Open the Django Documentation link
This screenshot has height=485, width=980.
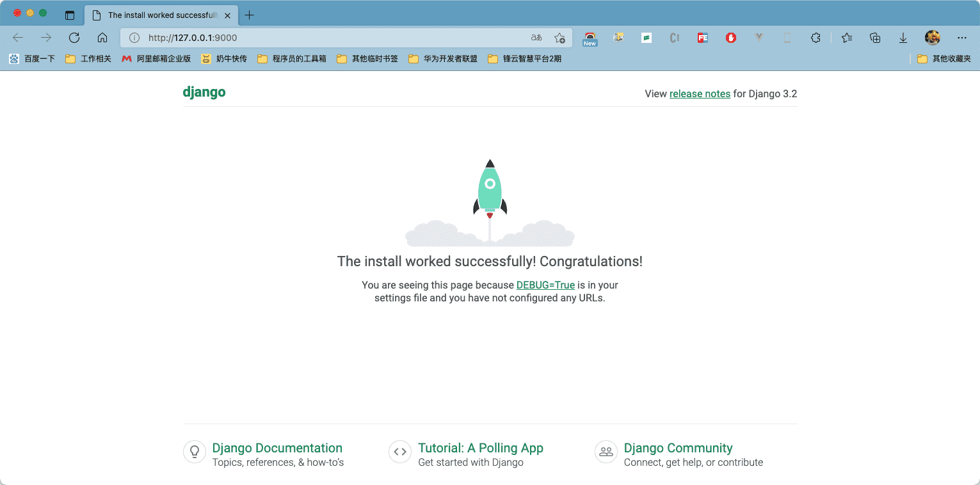point(277,448)
